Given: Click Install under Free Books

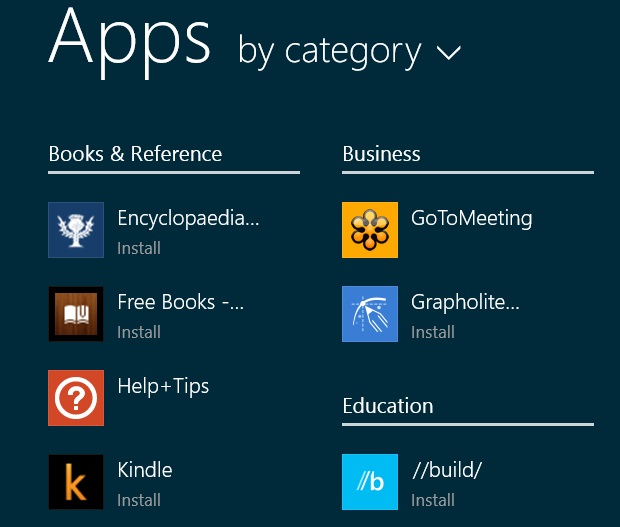Looking at the screenshot, I should pos(139,332).
